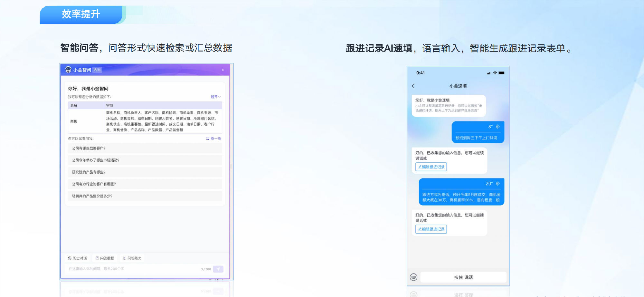
Task: View 问答能力 capabilities
Action: click(133, 258)
